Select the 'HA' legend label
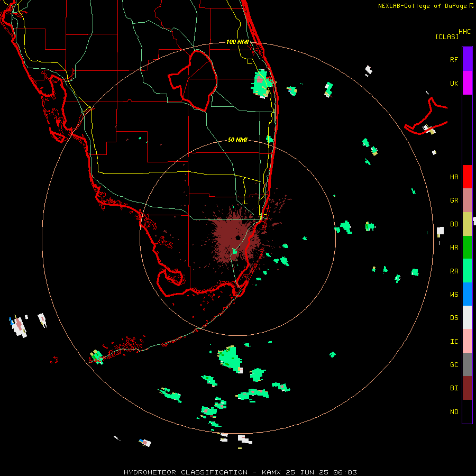This screenshot has height=476, width=476. click(x=454, y=177)
